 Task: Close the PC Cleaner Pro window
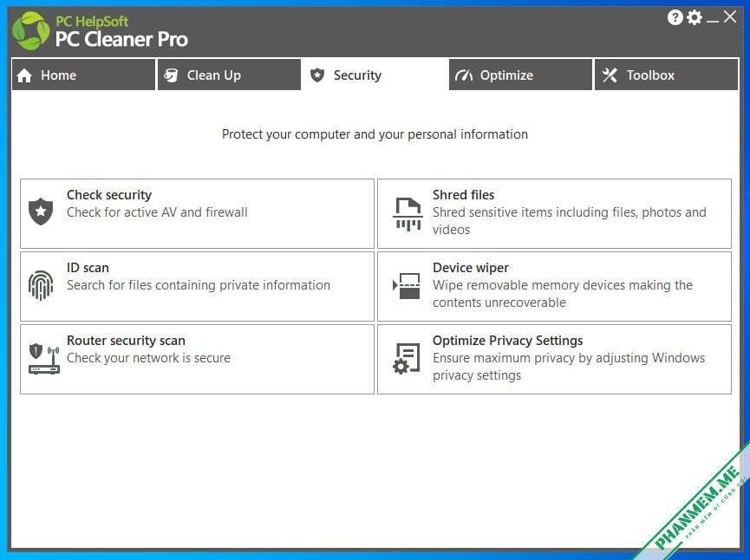pos(730,16)
